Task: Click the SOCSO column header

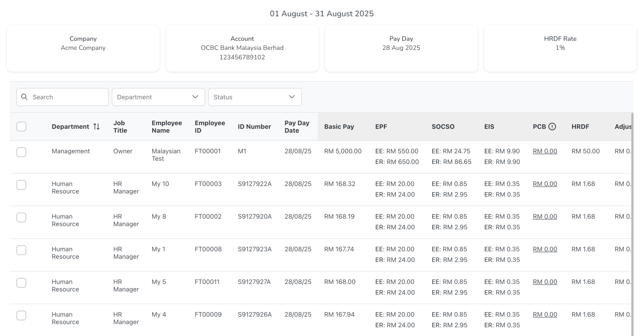Action: coord(443,127)
